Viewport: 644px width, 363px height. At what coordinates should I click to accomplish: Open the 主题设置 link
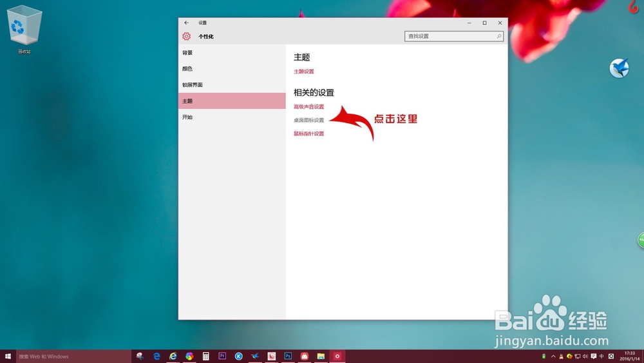click(x=303, y=72)
